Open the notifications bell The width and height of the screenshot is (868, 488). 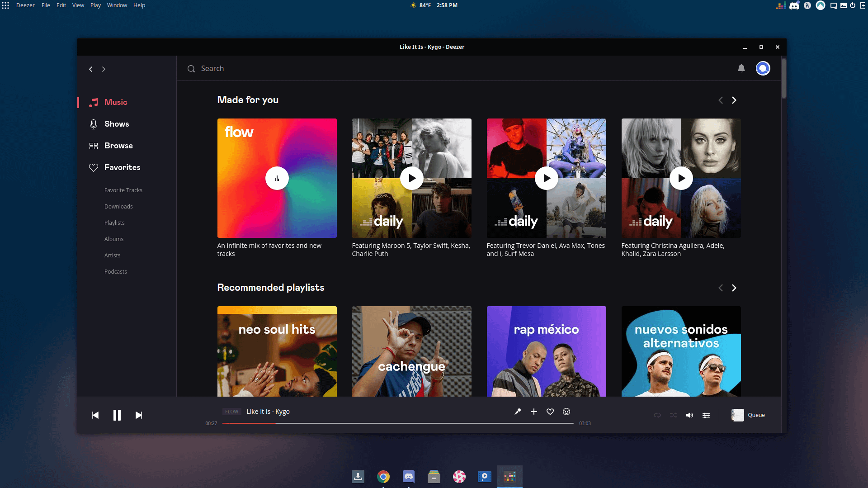pos(741,68)
